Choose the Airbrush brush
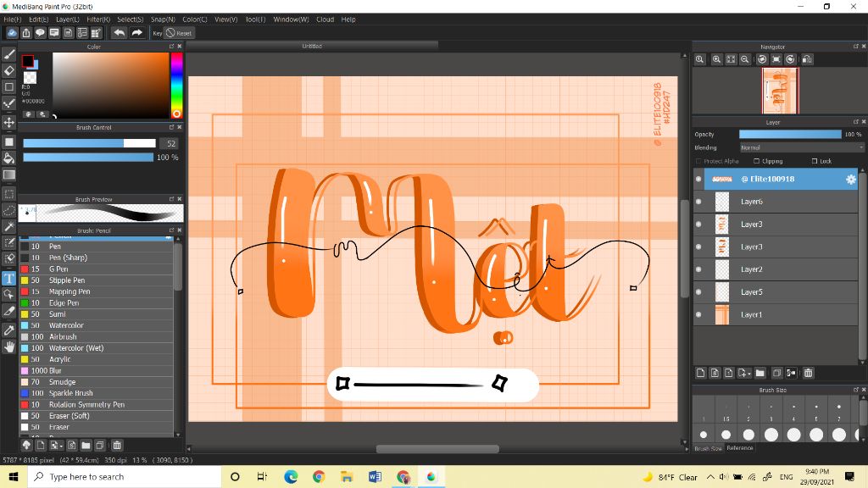 tap(97, 336)
